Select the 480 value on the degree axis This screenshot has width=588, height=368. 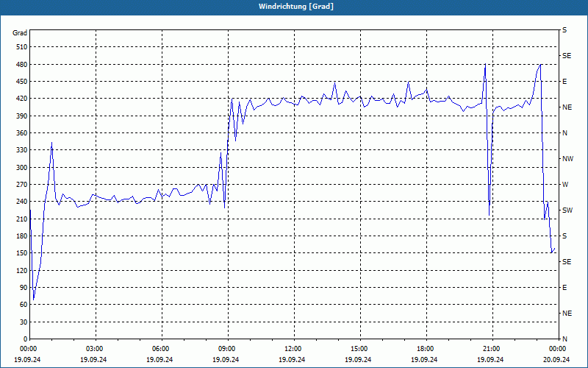click(x=22, y=65)
